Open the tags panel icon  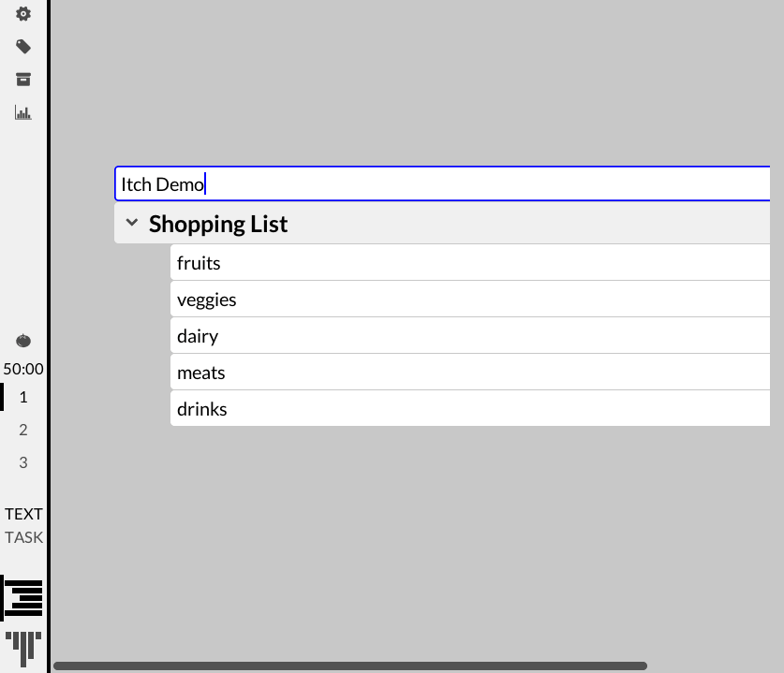pos(23,47)
